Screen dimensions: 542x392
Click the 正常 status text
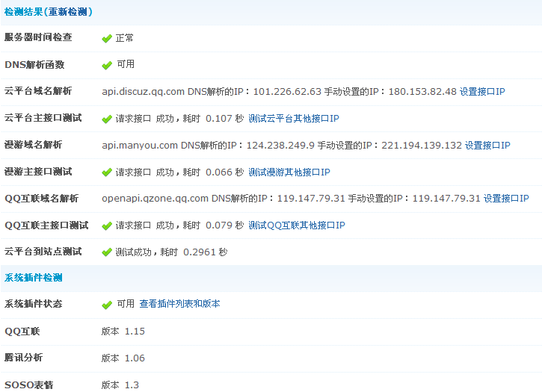[x=124, y=37]
